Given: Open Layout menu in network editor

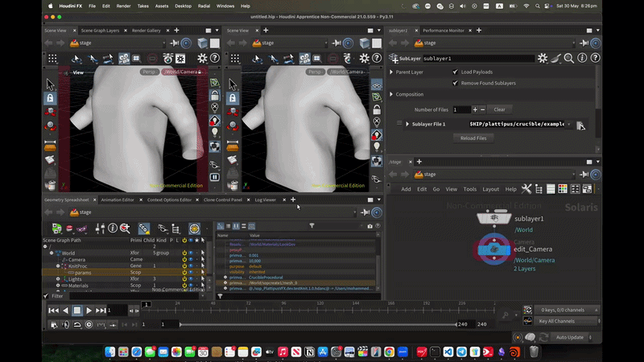Looking at the screenshot, I should [x=490, y=189].
